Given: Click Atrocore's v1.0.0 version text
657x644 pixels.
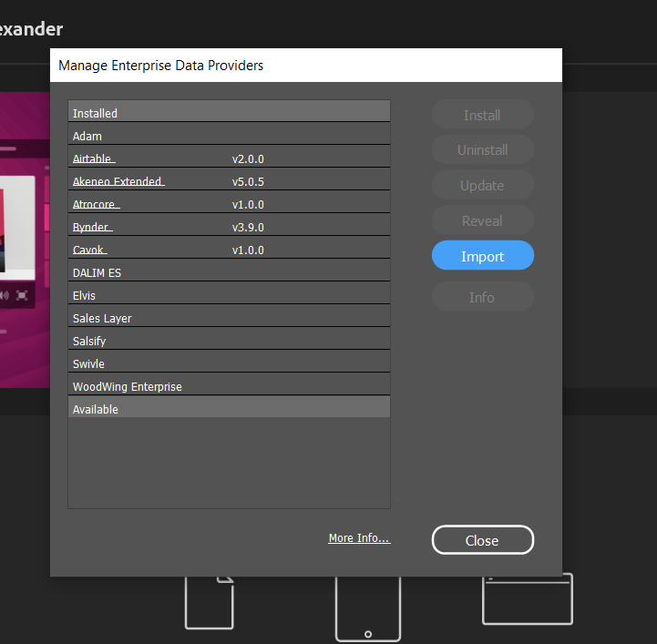Looking at the screenshot, I should click(248, 205).
